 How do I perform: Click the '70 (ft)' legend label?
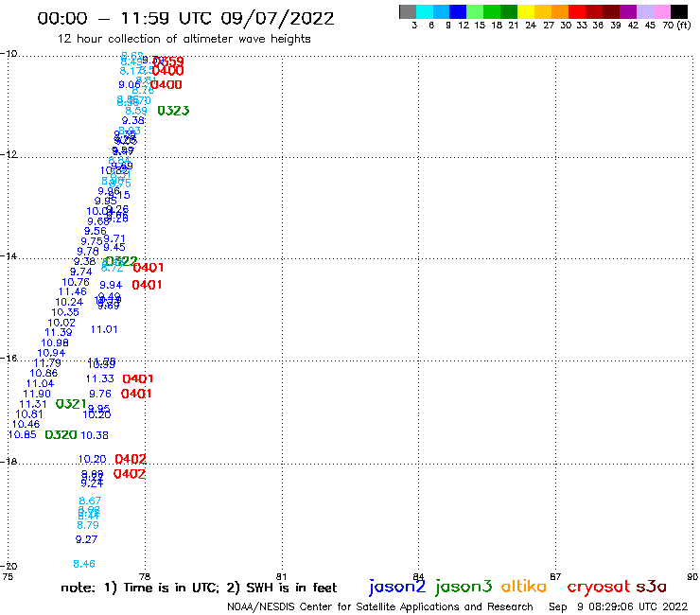pyautogui.click(x=676, y=26)
